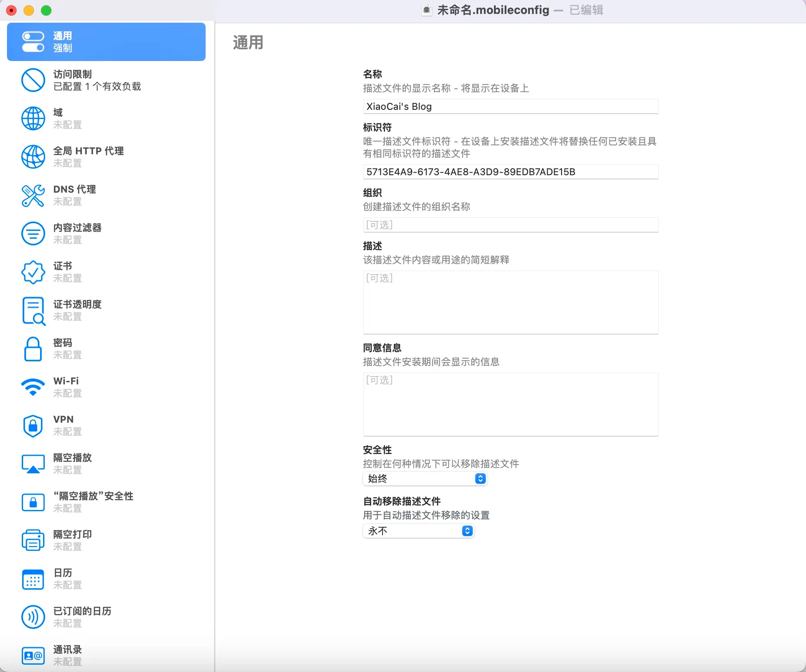Open the 安全性 removal dropdown showing 始终

tap(425, 479)
